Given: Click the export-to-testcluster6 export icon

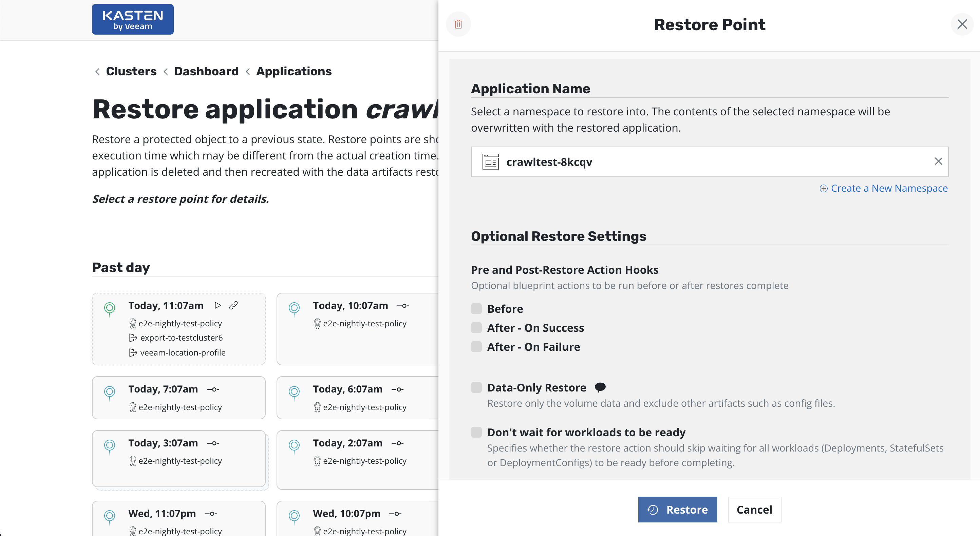Looking at the screenshot, I should (x=133, y=338).
